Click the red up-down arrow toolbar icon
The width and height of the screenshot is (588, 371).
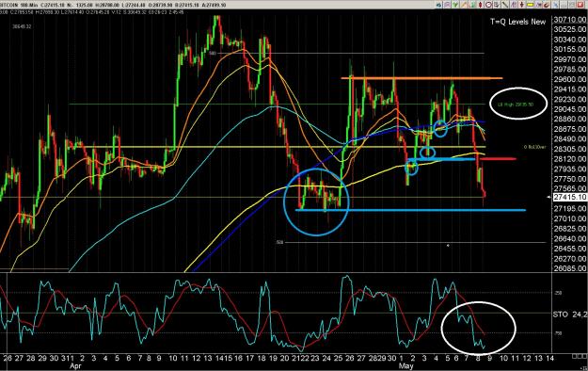click(481, 5)
